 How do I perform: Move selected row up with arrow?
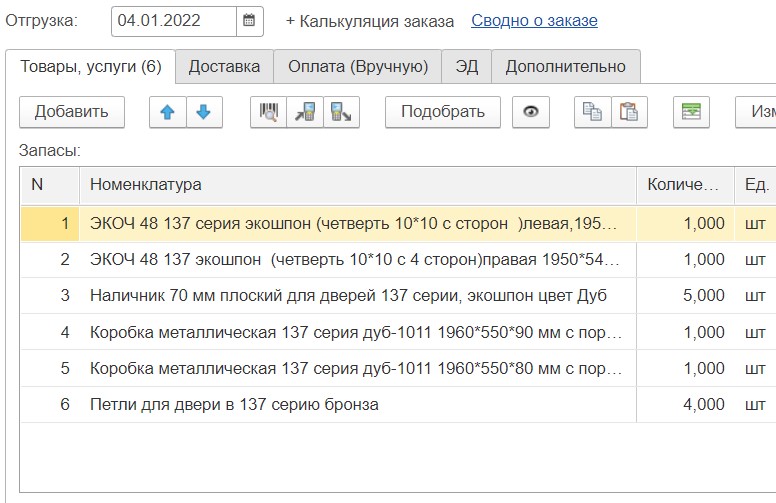(167, 112)
